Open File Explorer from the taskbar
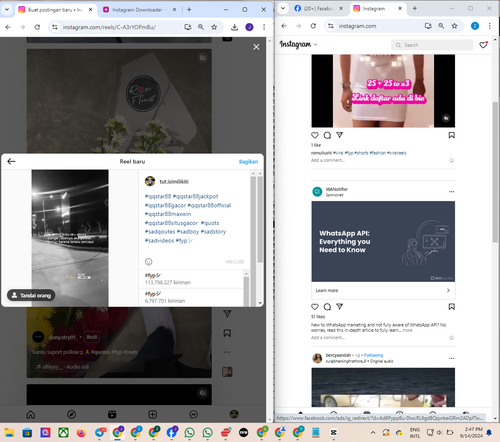 [9, 433]
